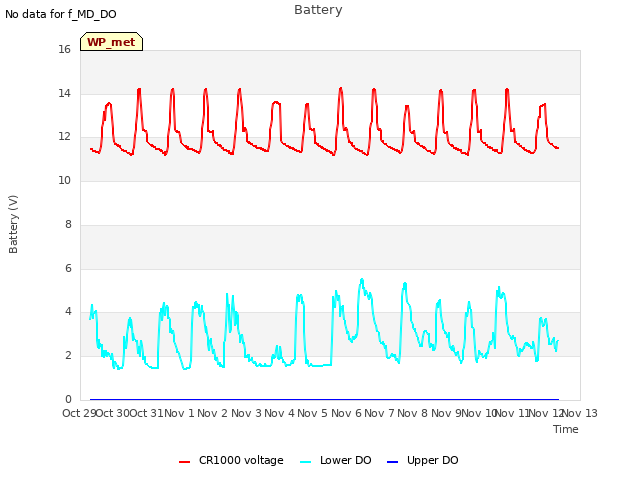
Task: Click the Time x-axis label
Action: point(566,429)
